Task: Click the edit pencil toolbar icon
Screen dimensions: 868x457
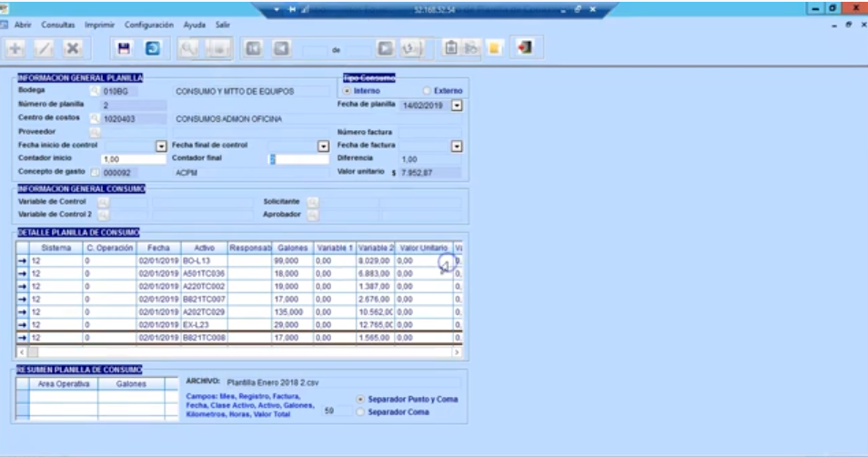Action: (x=44, y=49)
